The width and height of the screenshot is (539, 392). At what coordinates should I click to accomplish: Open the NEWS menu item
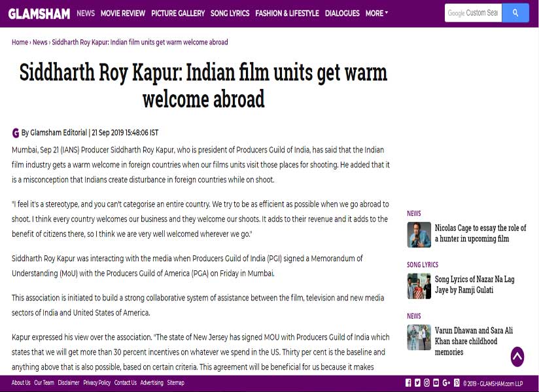86,13
